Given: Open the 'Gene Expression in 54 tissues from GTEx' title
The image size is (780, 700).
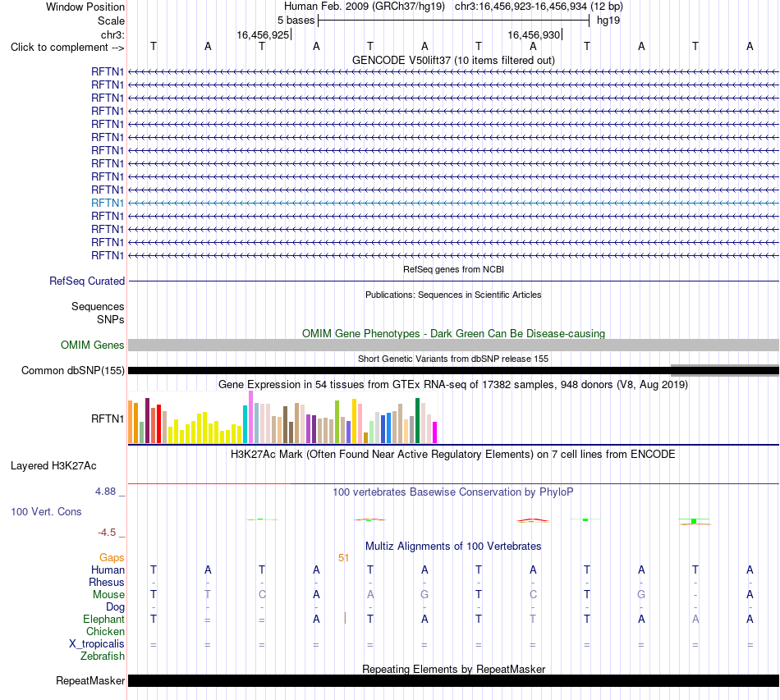Looking at the screenshot, I should click(453, 384).
